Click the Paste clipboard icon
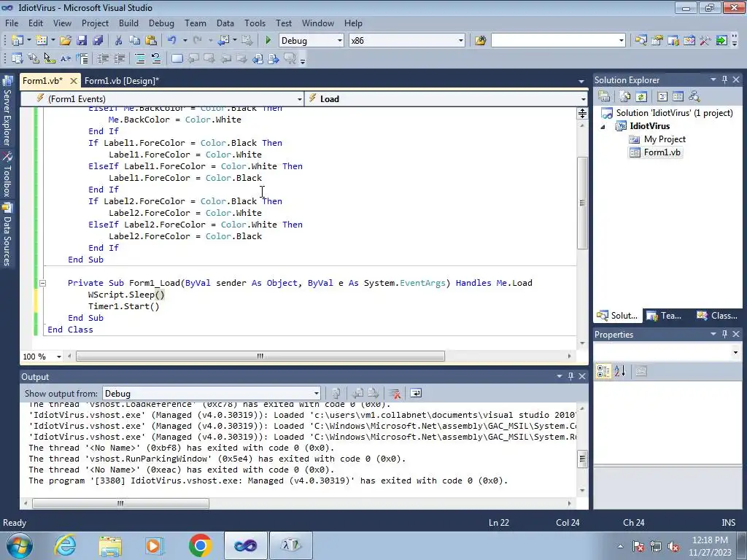This screenshot has width=747, height=560. point(150,41)
